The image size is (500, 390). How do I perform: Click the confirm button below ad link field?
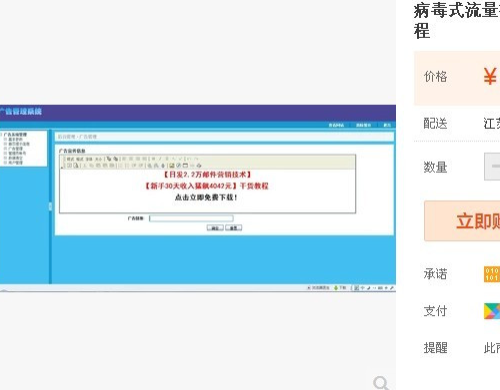pos(215,228)
